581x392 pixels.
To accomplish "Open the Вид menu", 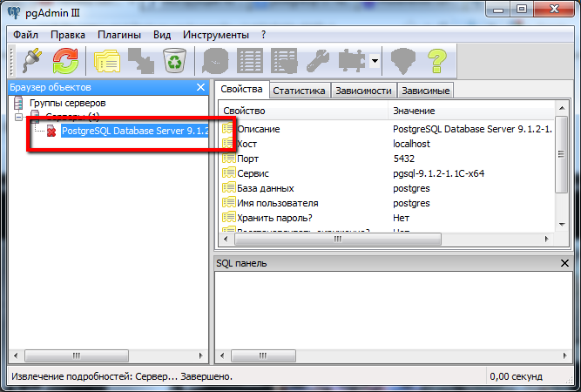I will (162, 35).
